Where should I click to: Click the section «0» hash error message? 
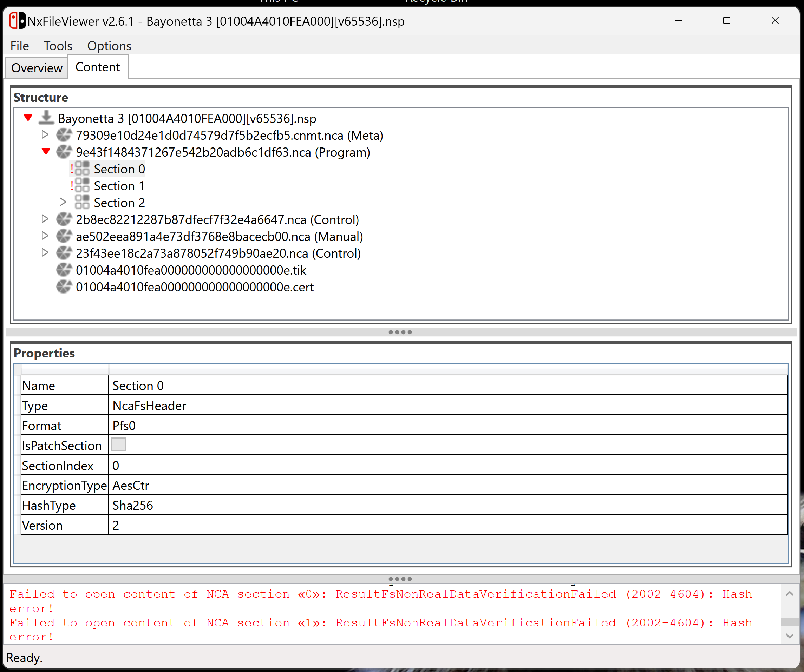(380, 601)
